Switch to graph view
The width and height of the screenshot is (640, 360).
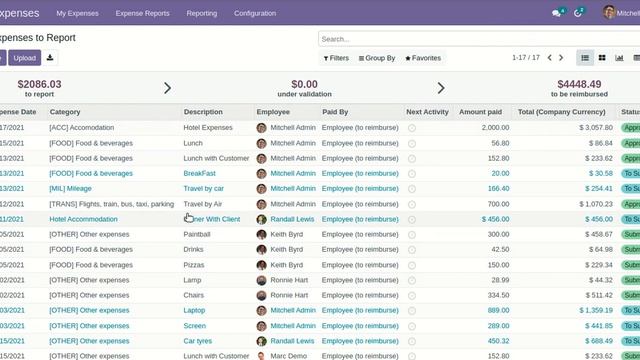coord(619,58)
